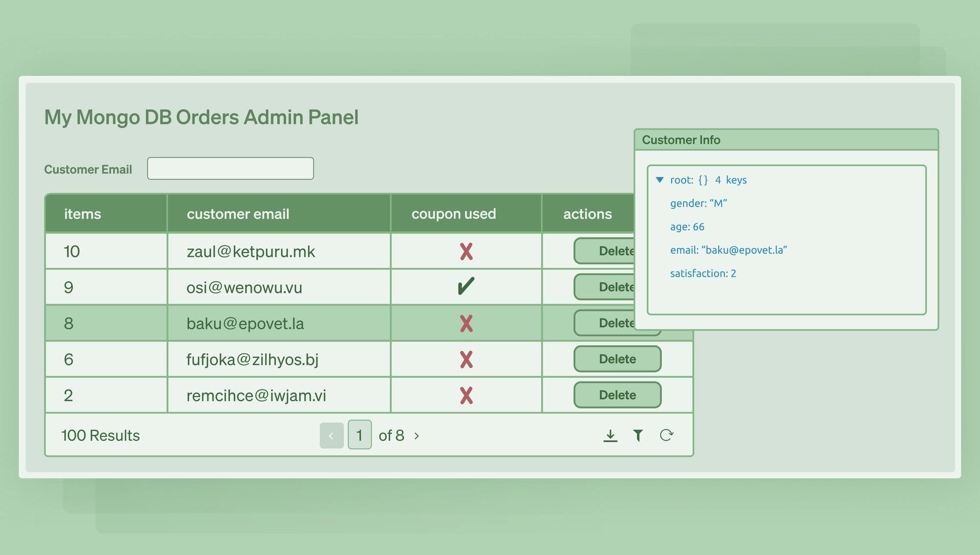Delete the order from fufjoka@zilhyos.bj

(617, 359)
